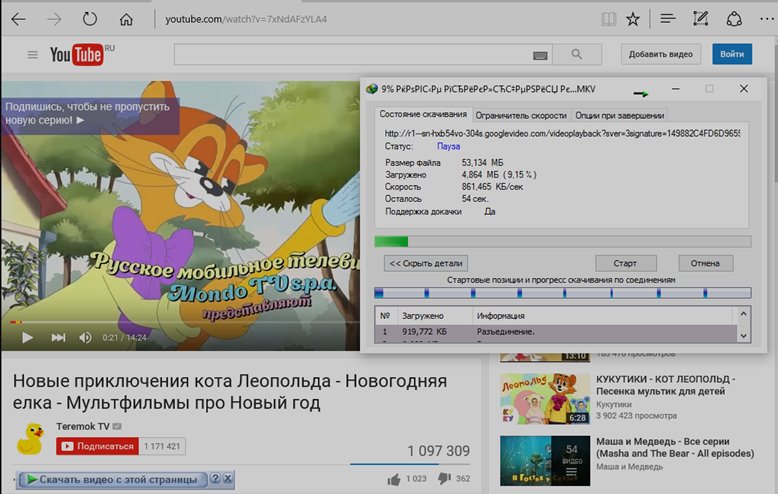778x494 pixels.
Task: Switch to «Ограничитель скорости» tab
Action: pos(521,115)
